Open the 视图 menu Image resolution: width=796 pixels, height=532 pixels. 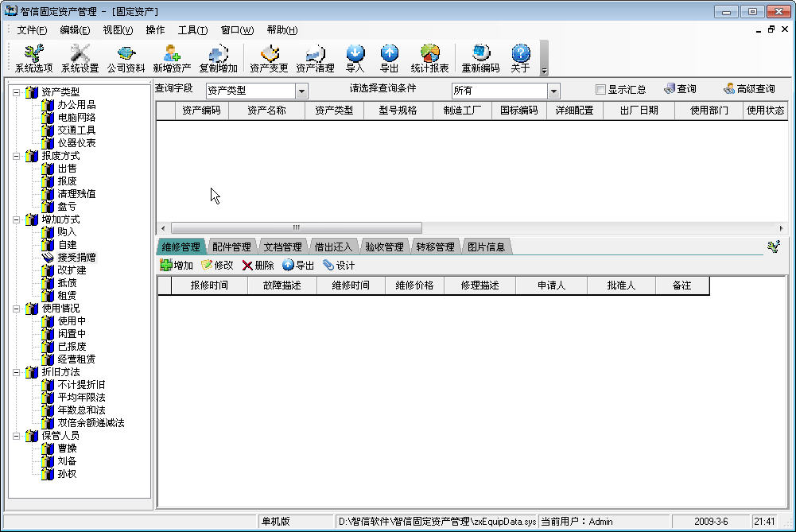pos(118,30)
